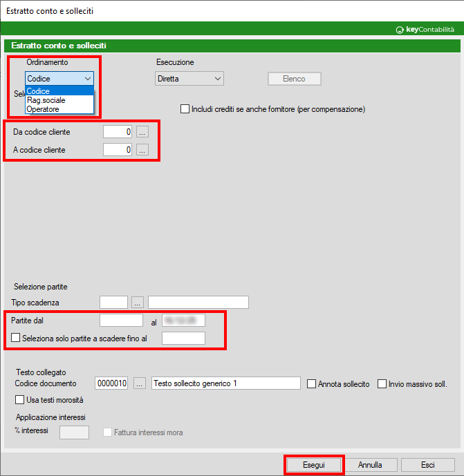Screen dimensions: 464x476
Task: Choose Rag.sociale from ordering list
Action: pos(46,100)
